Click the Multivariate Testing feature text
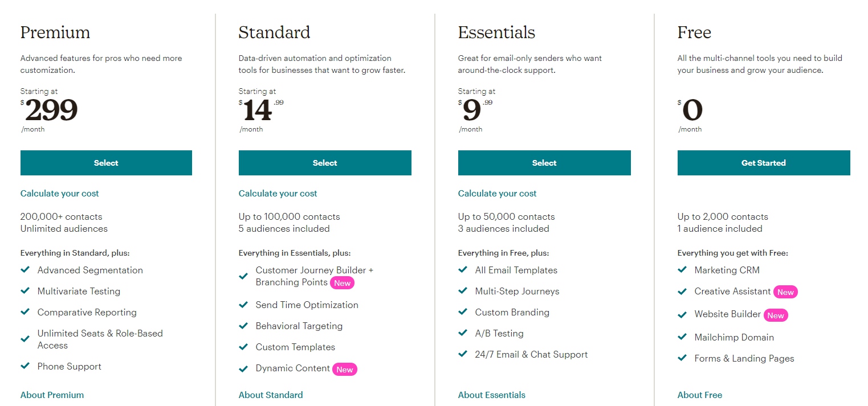The image size is (868, 406). (79, 291)
